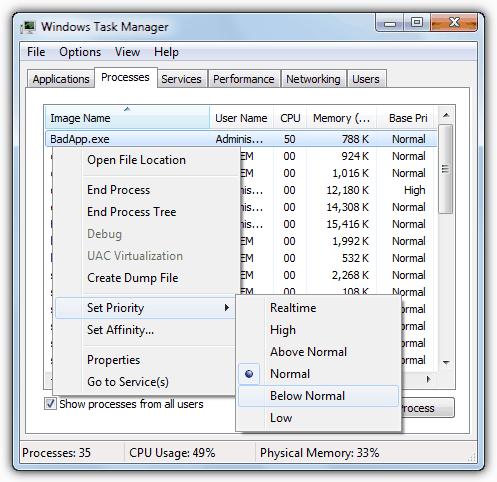Sort processes by CPU column
The height and width of the screenshot is (482, 497).
[x=290, y=118]
